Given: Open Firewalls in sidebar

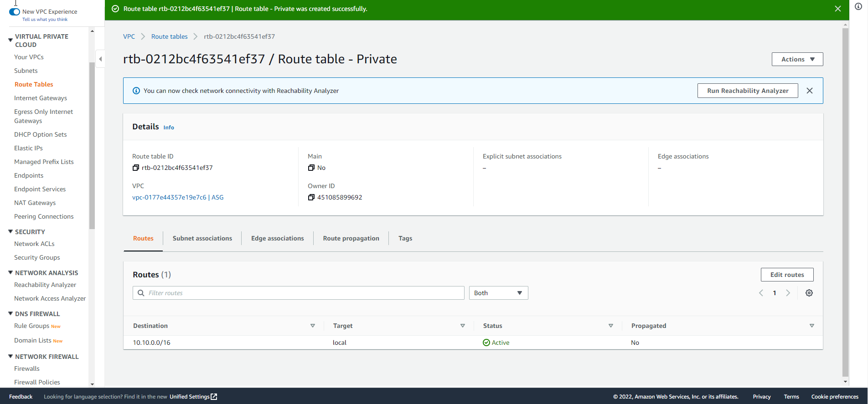Looking at the screenshot, I should click(26, 368).
